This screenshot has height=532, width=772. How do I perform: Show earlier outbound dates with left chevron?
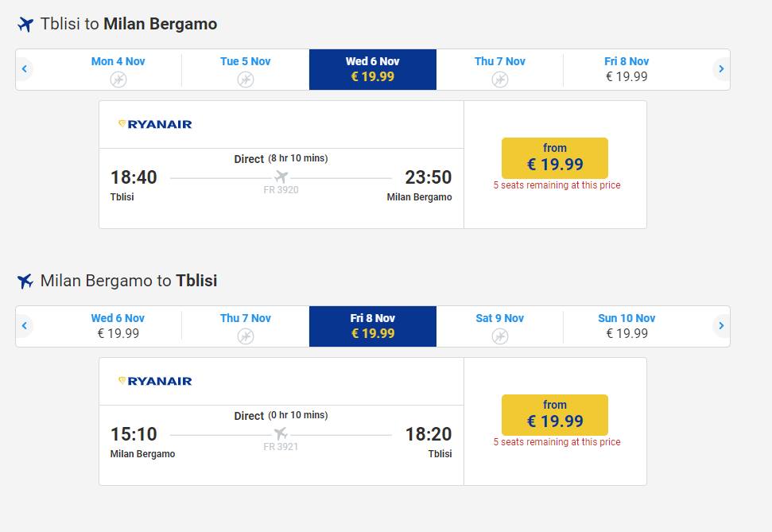(x=24, y=69)
